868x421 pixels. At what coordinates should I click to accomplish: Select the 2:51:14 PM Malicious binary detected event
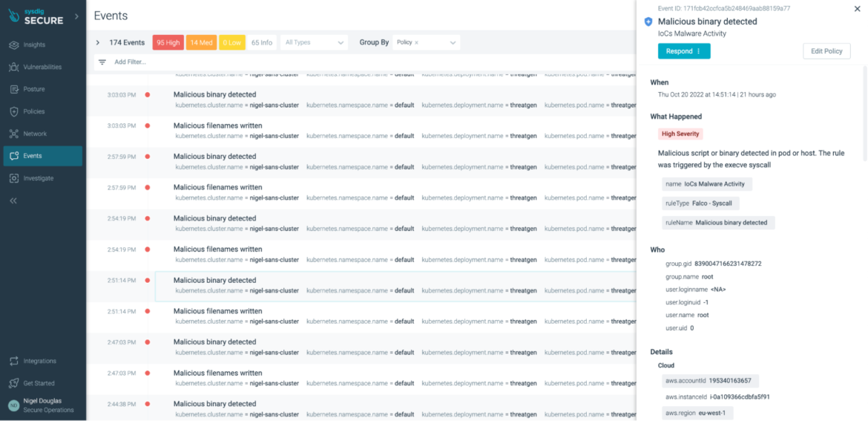396,286
